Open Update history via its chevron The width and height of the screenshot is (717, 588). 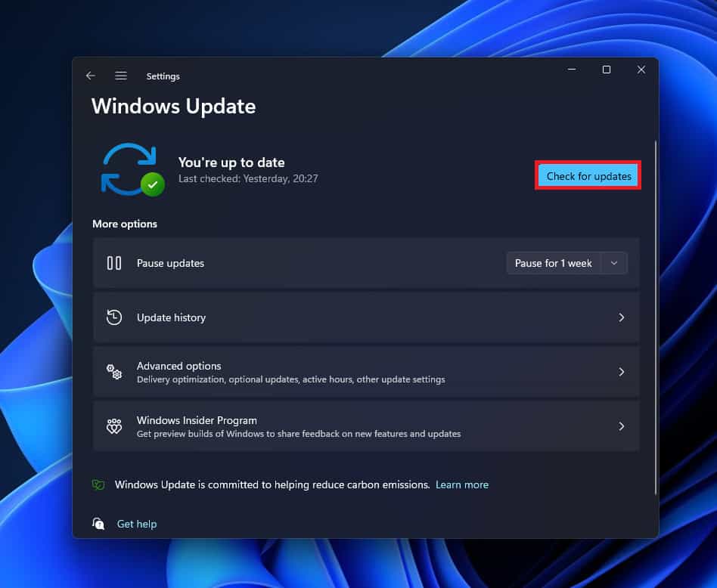click(622, 317)
